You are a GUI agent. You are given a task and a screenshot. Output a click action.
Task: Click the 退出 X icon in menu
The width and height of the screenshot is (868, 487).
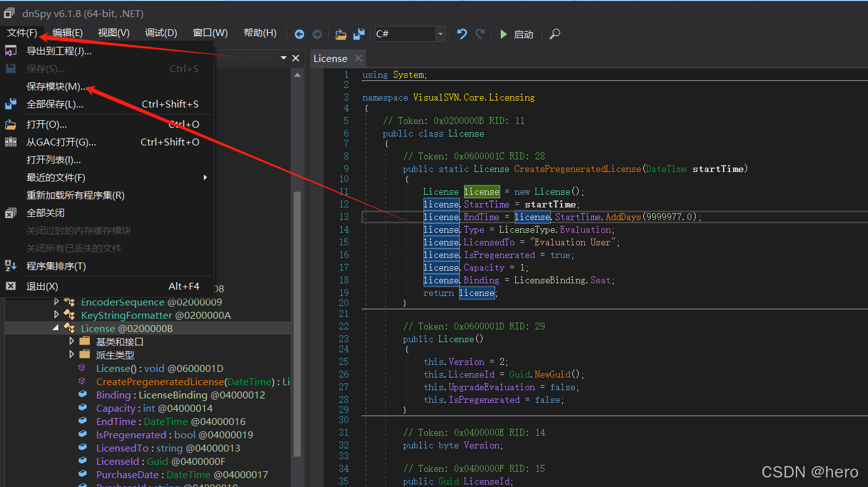coord(11,287)
